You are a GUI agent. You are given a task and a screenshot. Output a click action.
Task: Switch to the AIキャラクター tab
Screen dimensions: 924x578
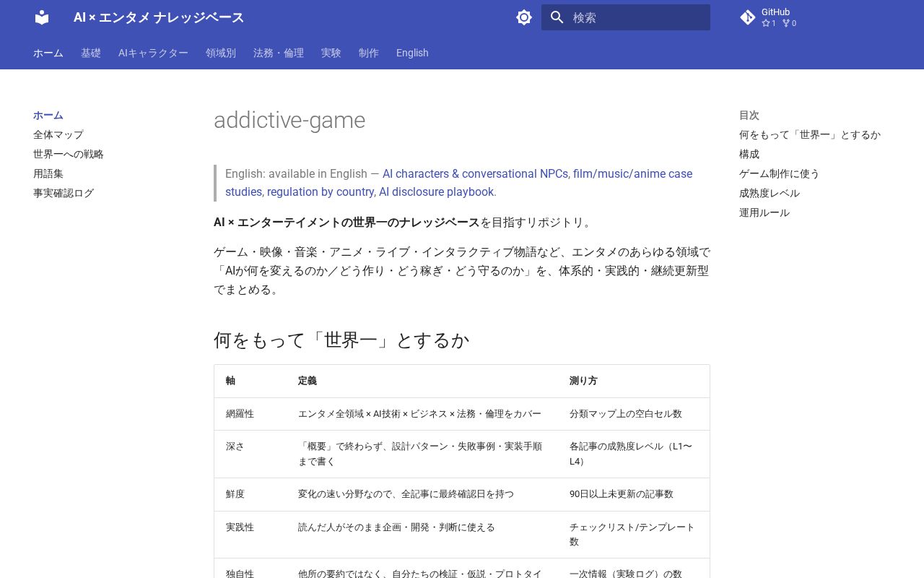[153, 53]
